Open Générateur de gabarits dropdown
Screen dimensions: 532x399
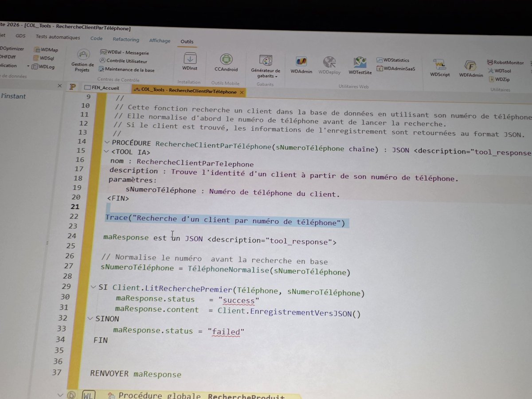pos(266,66)
